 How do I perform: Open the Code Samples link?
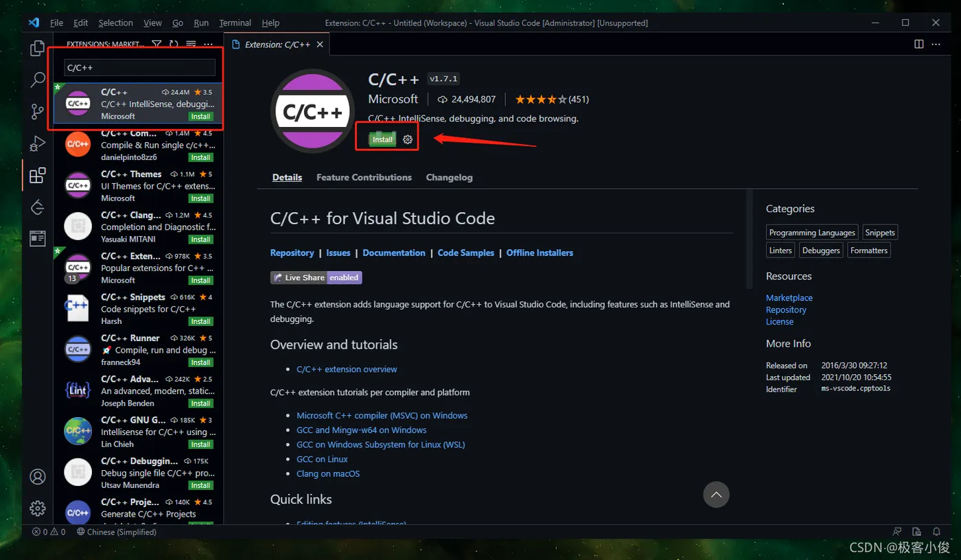pyautogui.click(x=466, y=253)
